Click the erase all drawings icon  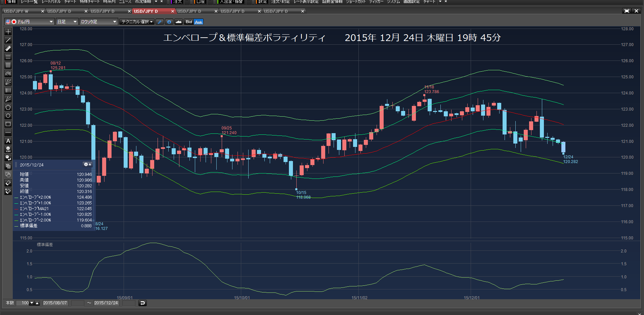point(8,191)
